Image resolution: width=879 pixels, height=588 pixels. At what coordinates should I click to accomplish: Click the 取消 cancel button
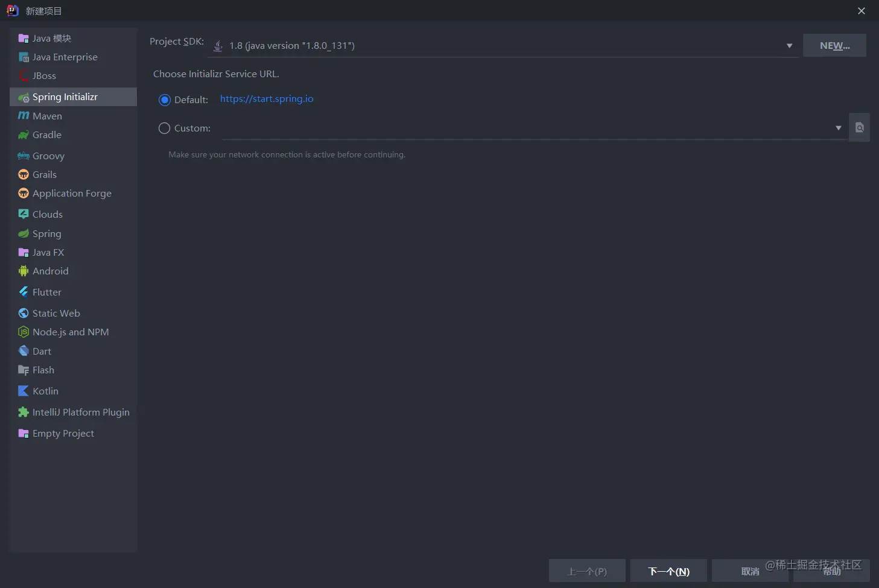pos(750,571)
